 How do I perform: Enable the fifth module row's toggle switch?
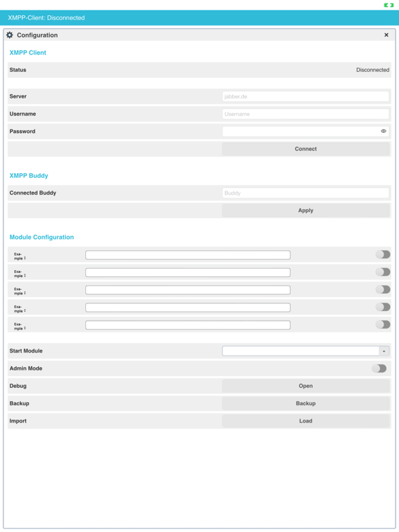pos(382,325)
